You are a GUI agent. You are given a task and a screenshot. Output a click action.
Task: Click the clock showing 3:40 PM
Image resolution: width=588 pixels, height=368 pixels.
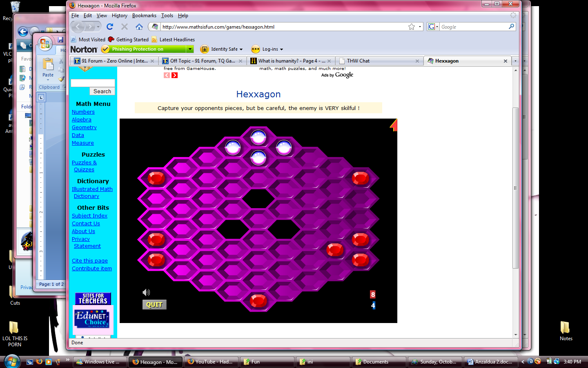572,362
